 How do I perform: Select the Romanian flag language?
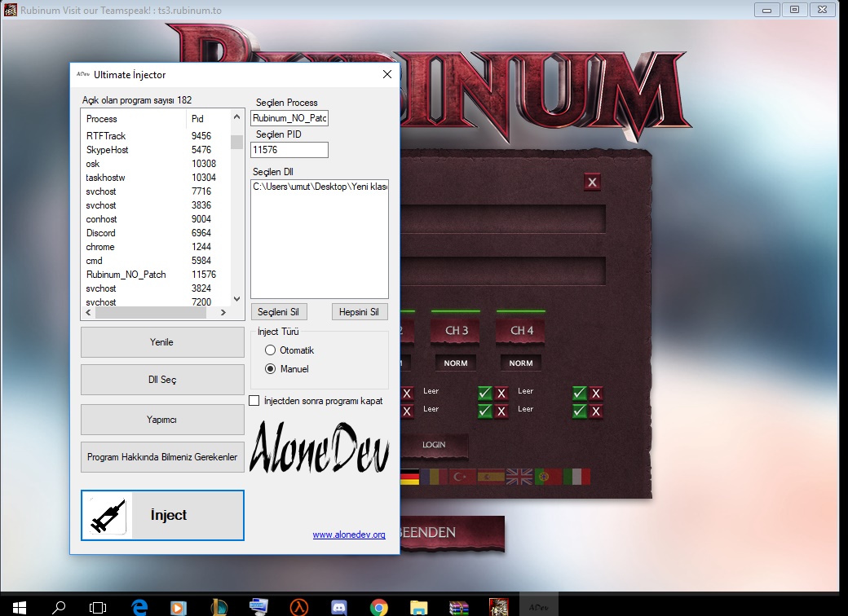pos(435,477)
